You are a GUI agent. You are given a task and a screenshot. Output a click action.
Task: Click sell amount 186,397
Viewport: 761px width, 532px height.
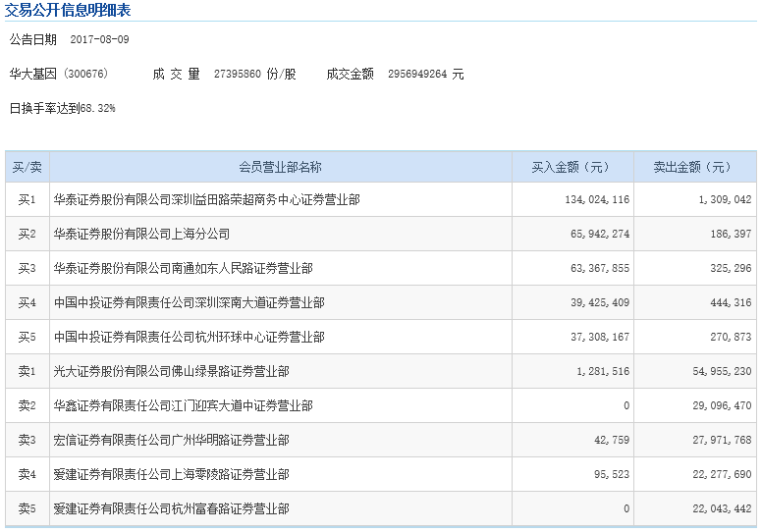(x=731, y=234)
